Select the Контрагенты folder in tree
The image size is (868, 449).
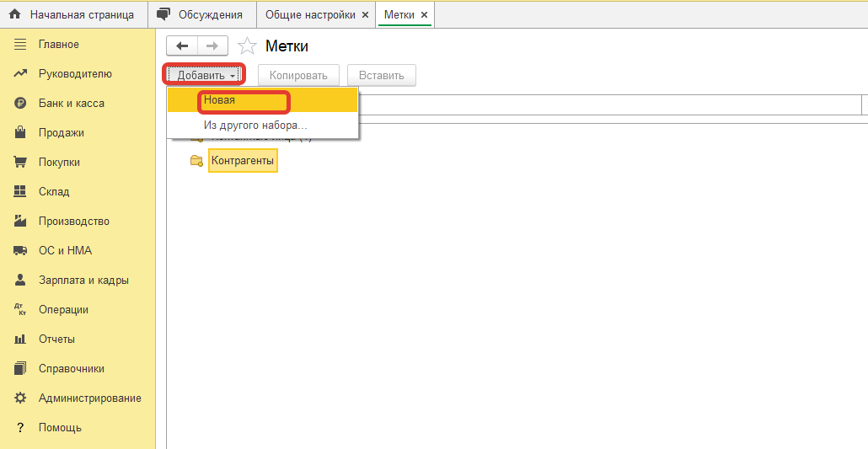coord(242,160)
